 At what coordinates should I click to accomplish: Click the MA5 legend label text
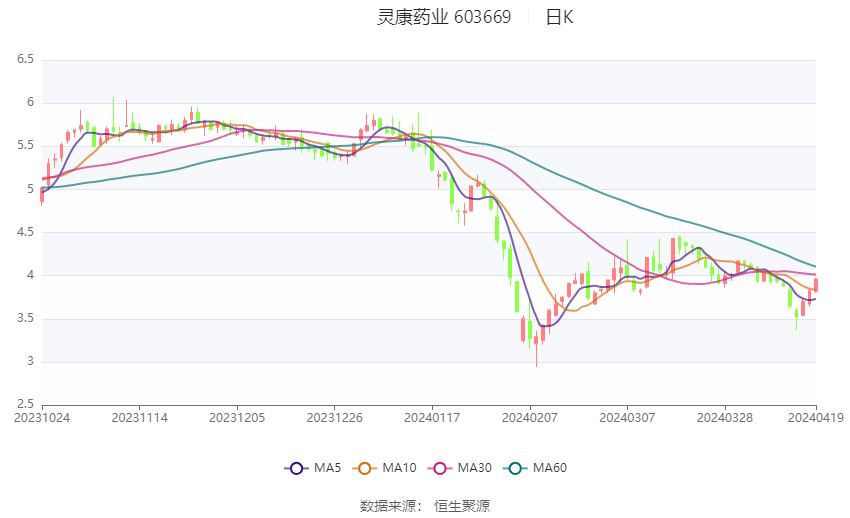point(327,468)
